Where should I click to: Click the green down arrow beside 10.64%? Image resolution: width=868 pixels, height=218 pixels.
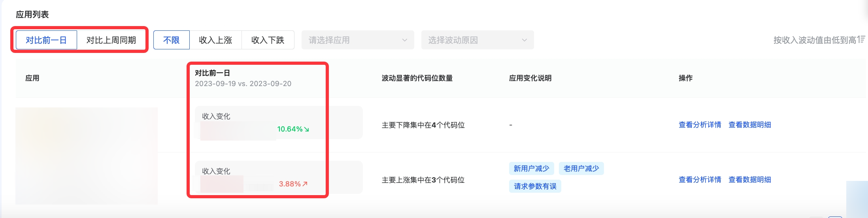[307, 129]
